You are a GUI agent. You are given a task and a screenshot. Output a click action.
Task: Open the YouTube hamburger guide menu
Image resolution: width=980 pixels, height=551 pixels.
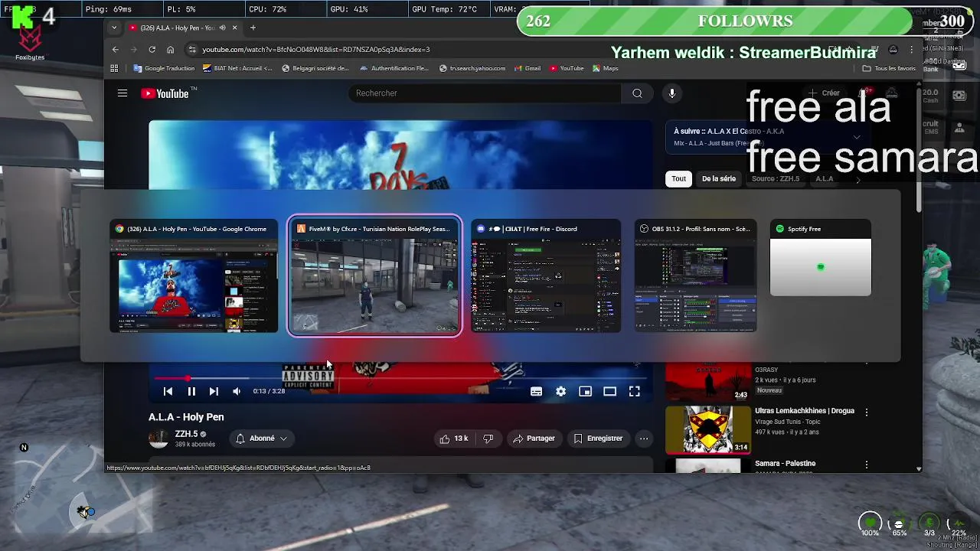tap(122, 93)
